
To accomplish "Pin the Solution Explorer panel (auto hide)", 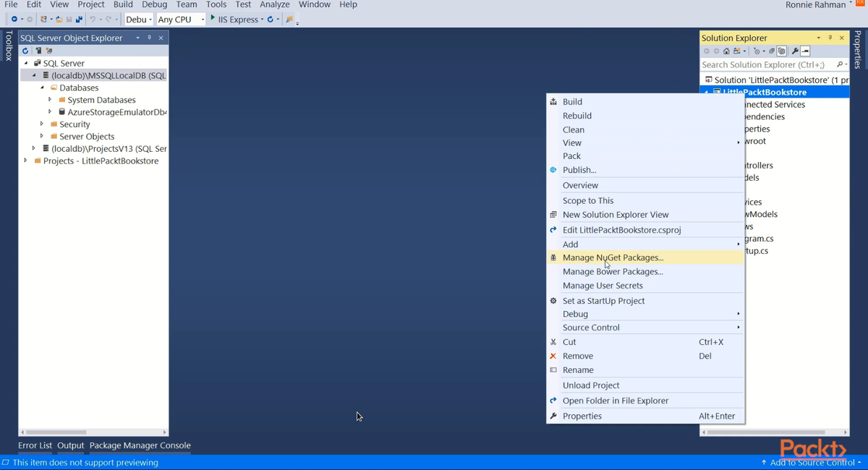I will coord(830,38).
